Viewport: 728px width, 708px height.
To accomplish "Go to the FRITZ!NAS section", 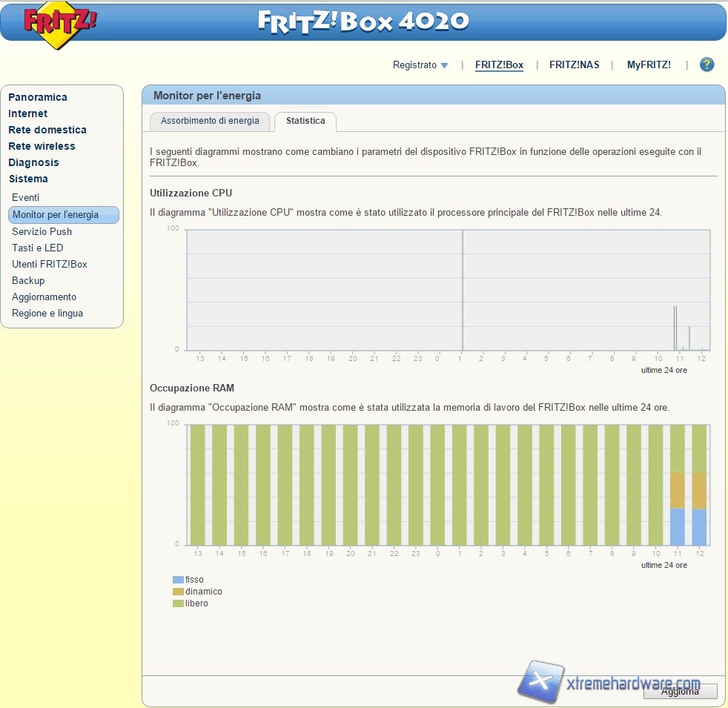I will [574, 64].
